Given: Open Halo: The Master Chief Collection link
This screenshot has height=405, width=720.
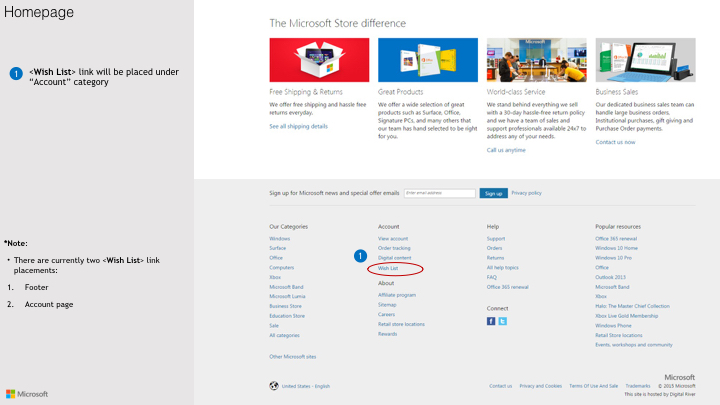Looking at the screenshot, I should pos(633,306).
